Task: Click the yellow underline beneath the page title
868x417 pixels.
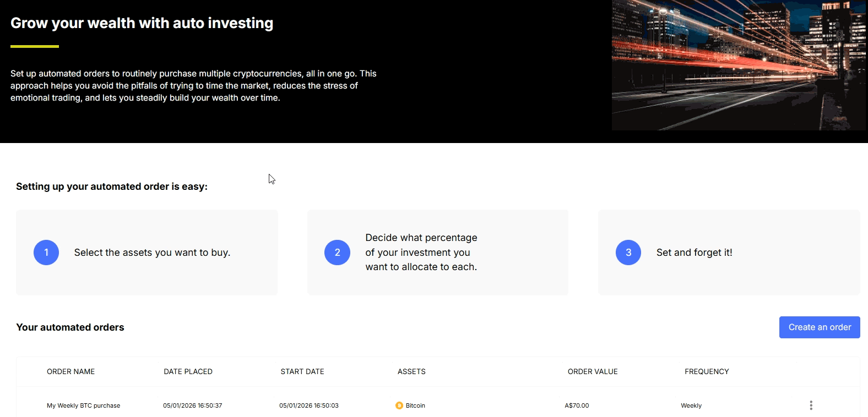Action: (x=34, y=47)
